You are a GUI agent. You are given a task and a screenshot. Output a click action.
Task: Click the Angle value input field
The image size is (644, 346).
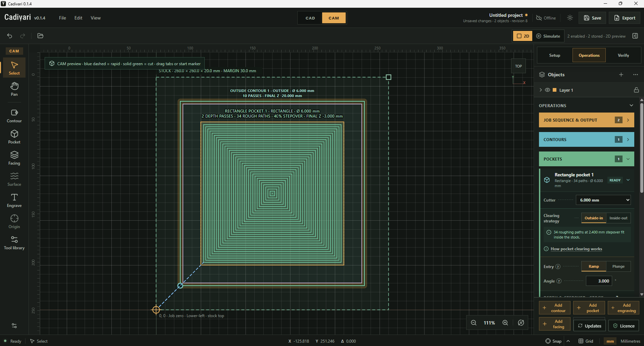[599, 281]
